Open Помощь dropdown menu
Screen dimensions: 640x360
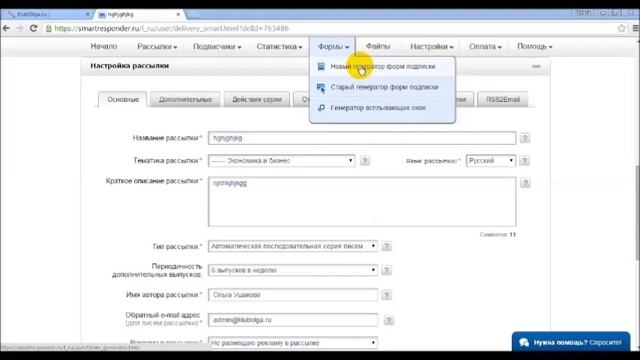(535, 47)
